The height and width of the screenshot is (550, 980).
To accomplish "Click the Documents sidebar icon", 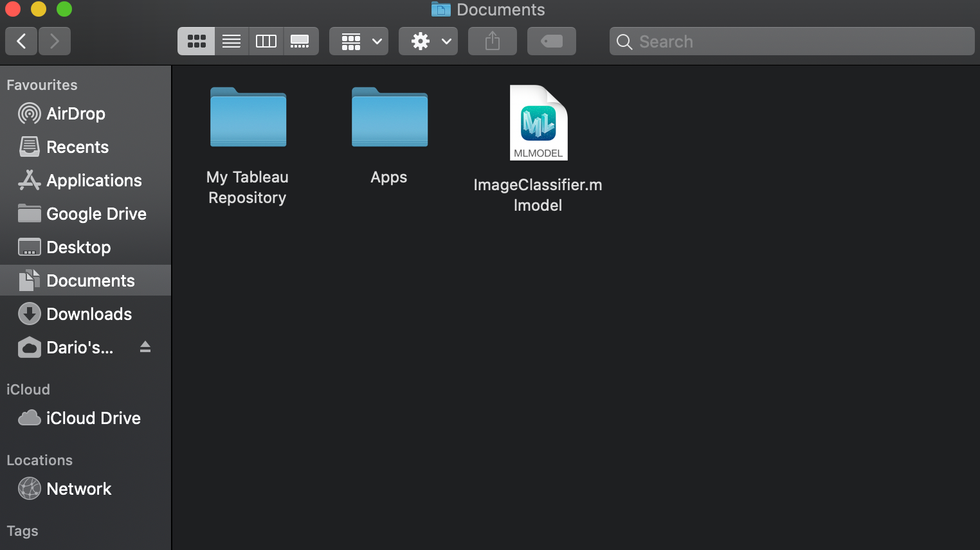I will [30, 281].
